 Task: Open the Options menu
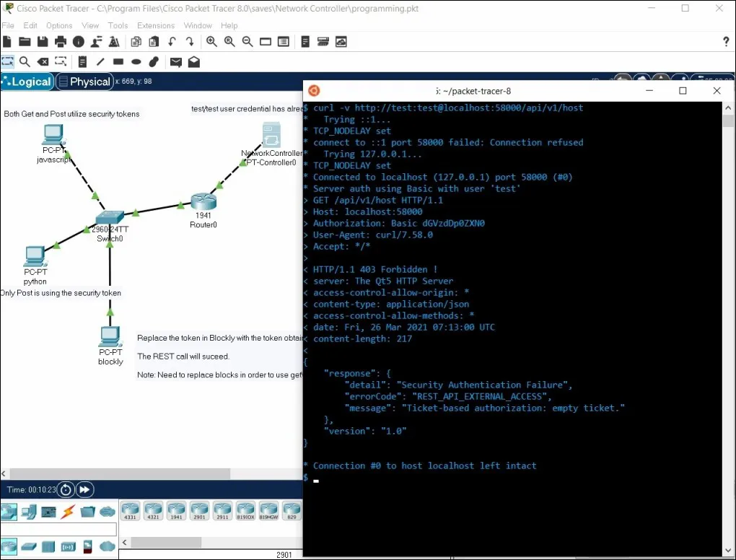59,25
